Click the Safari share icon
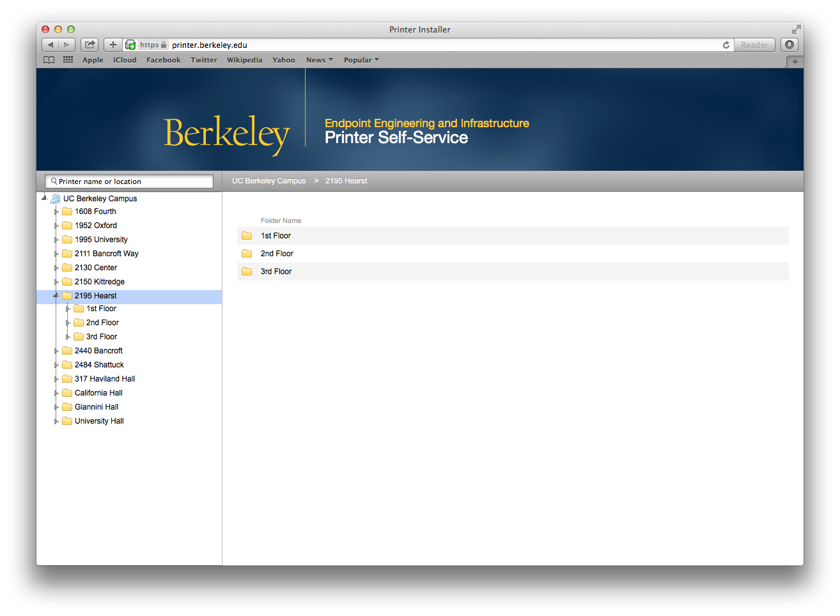This screenshot has height=616, width=840. (x=90, y=45)
